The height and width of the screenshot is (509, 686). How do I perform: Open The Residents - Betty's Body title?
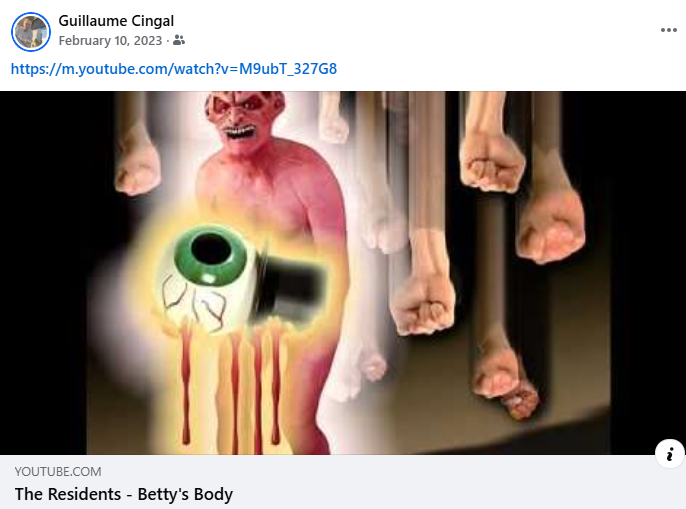[x=124, y=494]
